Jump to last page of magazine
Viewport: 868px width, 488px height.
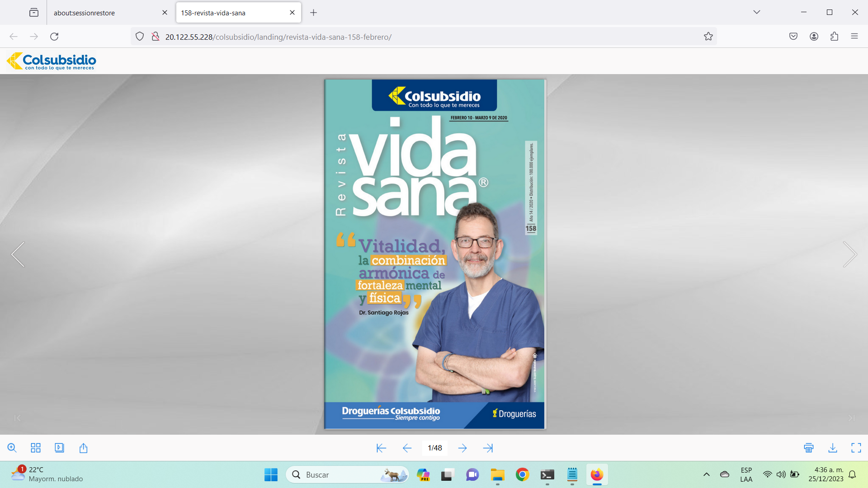(488, 448)
